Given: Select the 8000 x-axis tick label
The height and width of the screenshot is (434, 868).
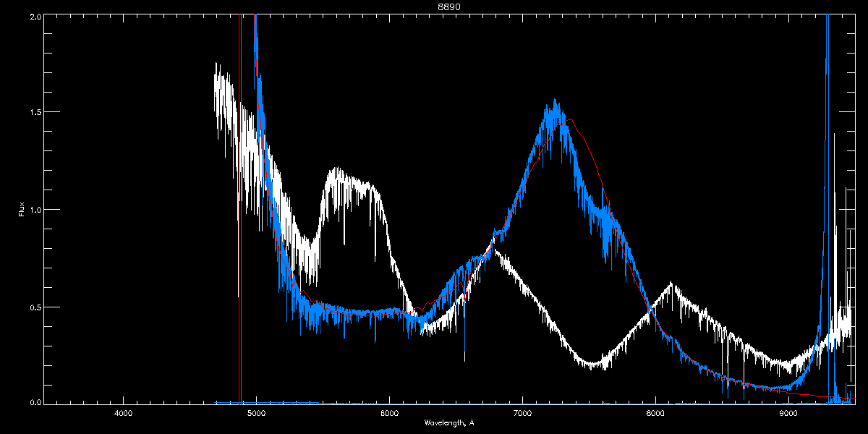Looking at the screenshot, I should 655,414.
